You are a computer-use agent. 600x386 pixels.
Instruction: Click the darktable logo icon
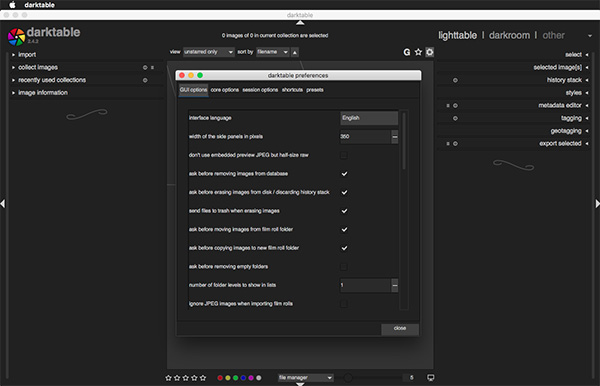point(16,37)
